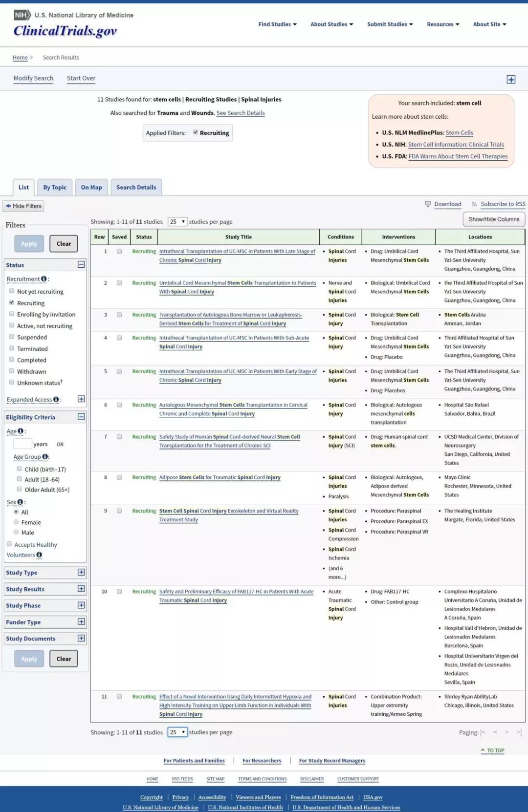This screenshot has width=528, height=812.
Task: Collapse the Status filter section
Action: pyautogui.click(x=81, y=264)
